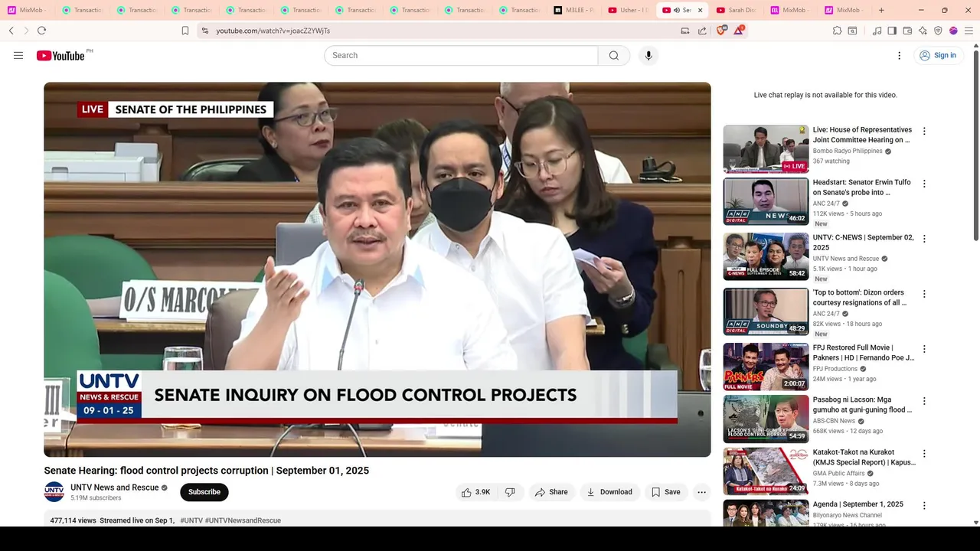Image resolution: width=980 pixels, height=551 pixels.
Task: Click the Senate inquiry video player
Action: coord(377,269)
